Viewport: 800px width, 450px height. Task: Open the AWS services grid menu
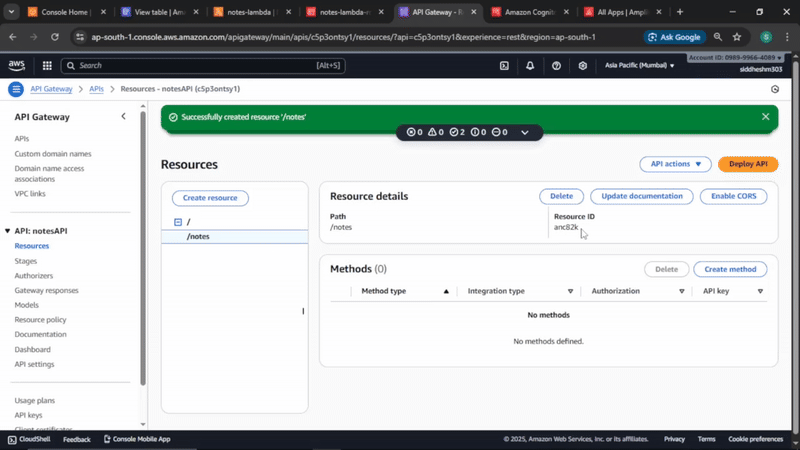click(x=47, y=65)
